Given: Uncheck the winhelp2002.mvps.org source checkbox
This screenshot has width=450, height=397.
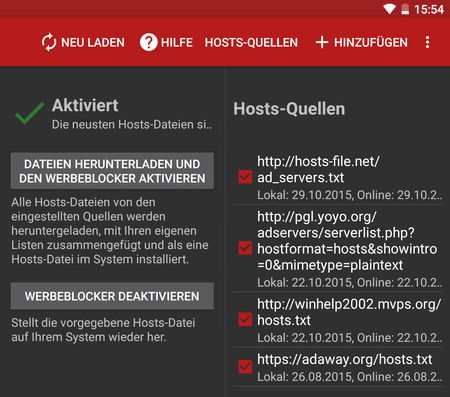Looking at the screenshot, I should (245, 319).
